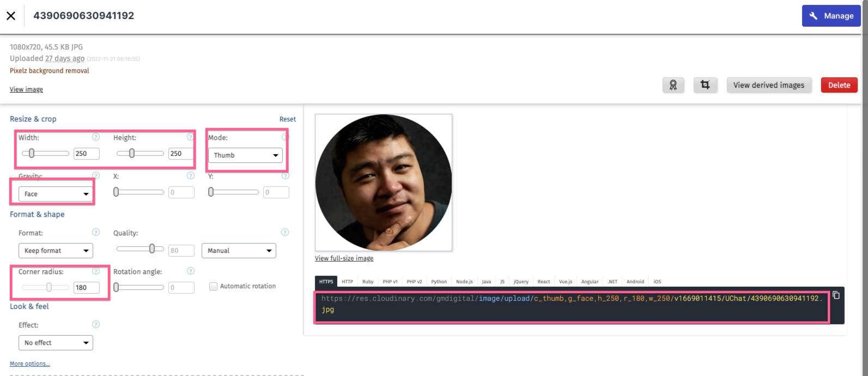Click the Y offset slider handle
The image size is (868, 376).
click(211, 192)
